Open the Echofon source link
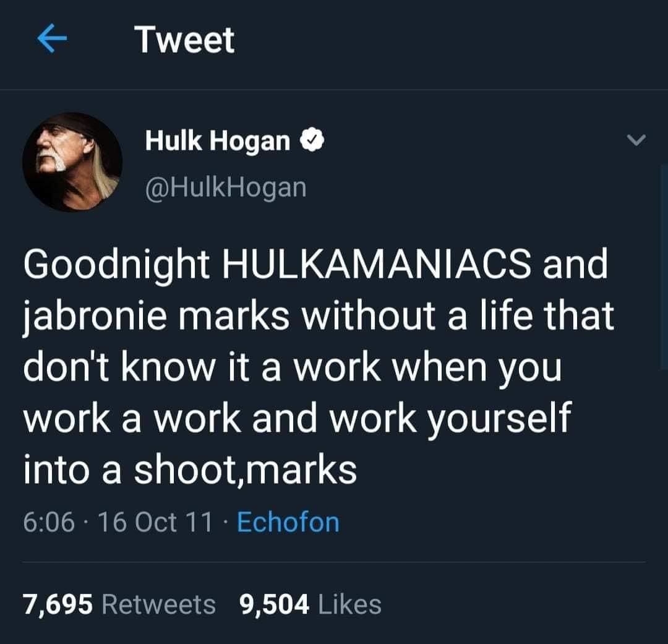 coord(288,522)
